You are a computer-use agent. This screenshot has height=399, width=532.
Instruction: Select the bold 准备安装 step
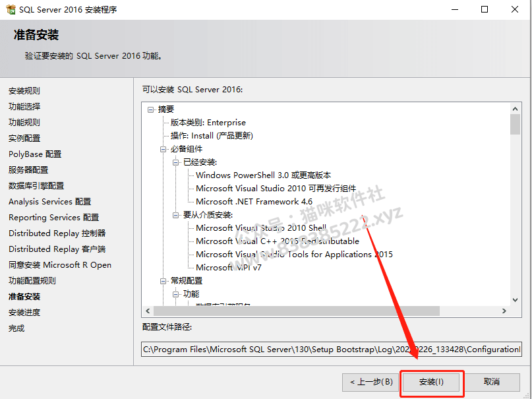click(24, 297)
